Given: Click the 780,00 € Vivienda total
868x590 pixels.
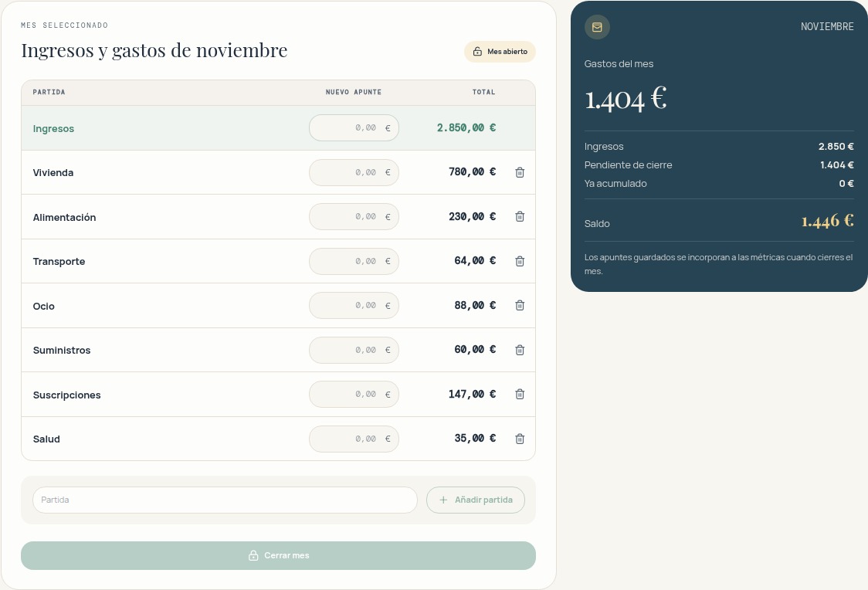Looking at the screenshot, I should [x=472, y=172].
